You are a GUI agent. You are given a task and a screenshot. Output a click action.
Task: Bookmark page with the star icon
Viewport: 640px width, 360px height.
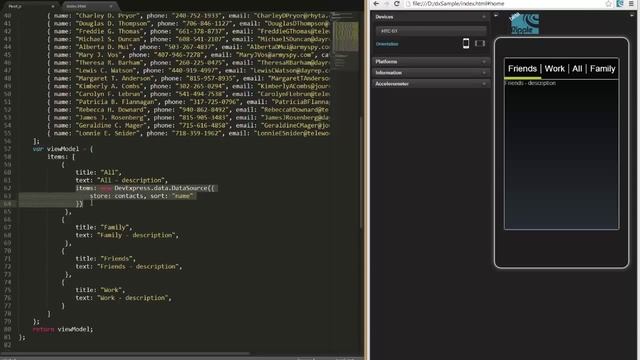pyautogui.click(x=608, y=4)
